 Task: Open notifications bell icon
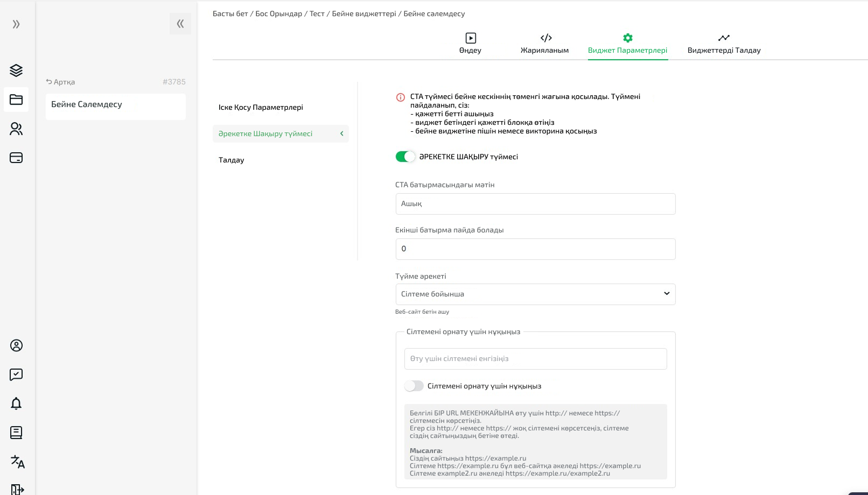pyautogui.click(x=16, y=404)
